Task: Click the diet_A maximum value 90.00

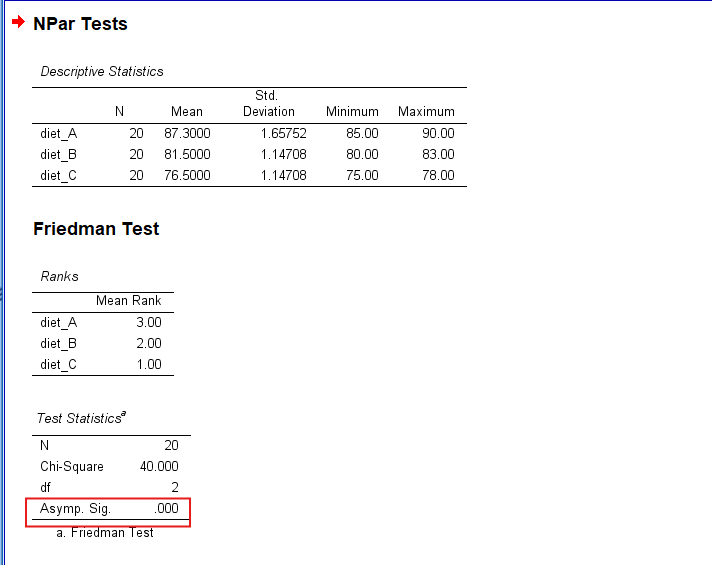Action: [438, 133]
